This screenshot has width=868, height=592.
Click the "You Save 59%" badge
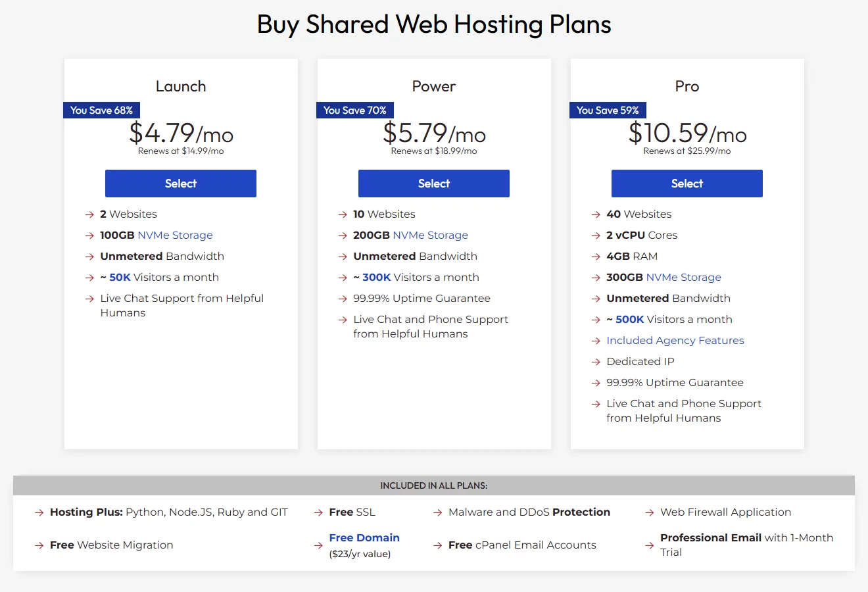pos(608,111)
